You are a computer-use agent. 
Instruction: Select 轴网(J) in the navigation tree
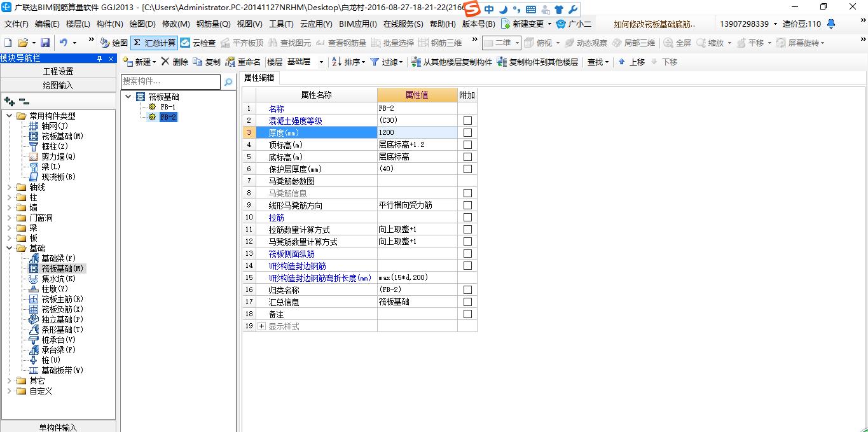tap(55, 126)
